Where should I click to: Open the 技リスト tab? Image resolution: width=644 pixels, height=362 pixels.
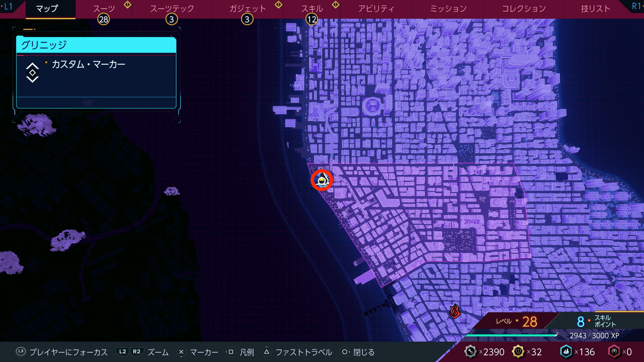coord(595,9)
